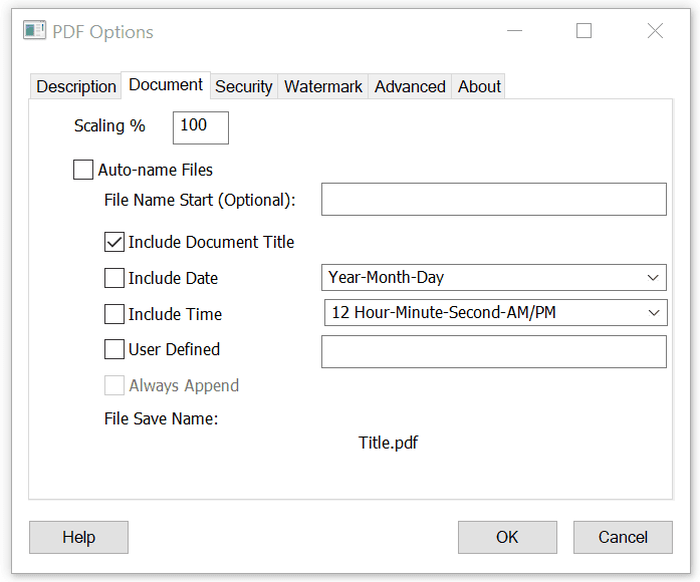Toggle the Always Append checkbox
The image size is (700, 582).
pyautogui.click(x=114, y=385)
